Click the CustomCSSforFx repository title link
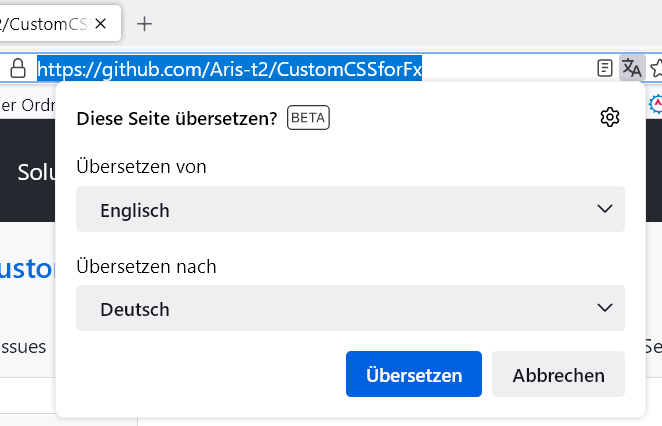The height and width of the screenshot is (426, 662). 27,270
